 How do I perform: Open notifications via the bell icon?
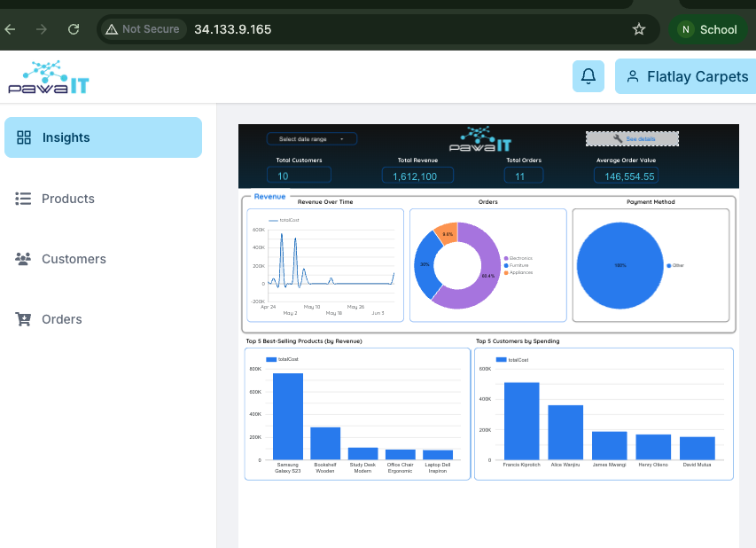588,76
